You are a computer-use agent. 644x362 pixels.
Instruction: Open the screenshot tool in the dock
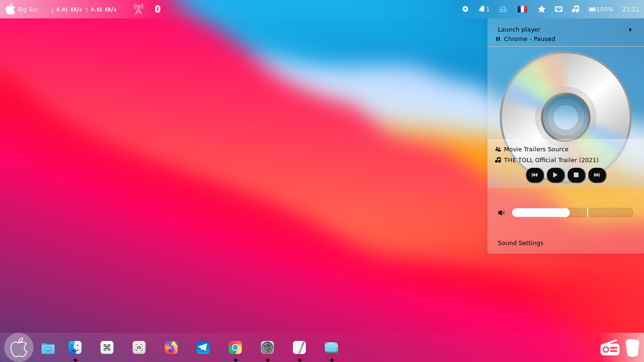pos(139,347)
